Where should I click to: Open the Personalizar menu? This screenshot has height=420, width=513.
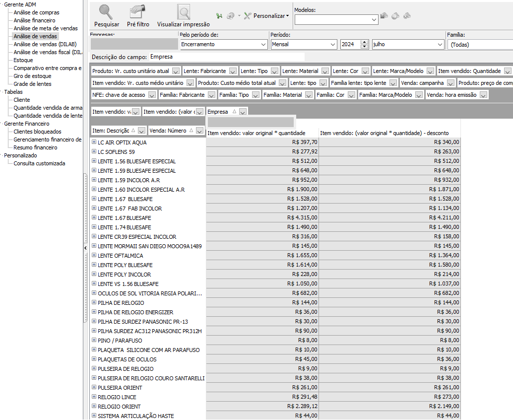point(266,16)
